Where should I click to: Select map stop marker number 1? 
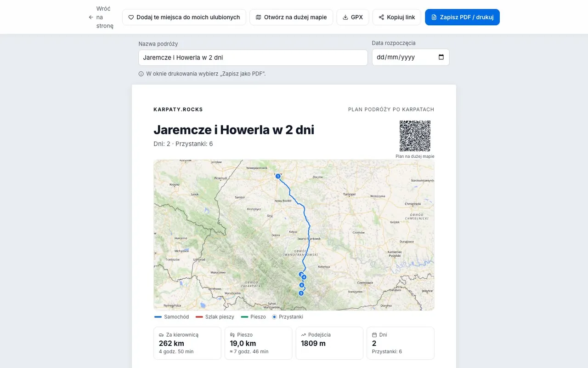coord(278,176)
